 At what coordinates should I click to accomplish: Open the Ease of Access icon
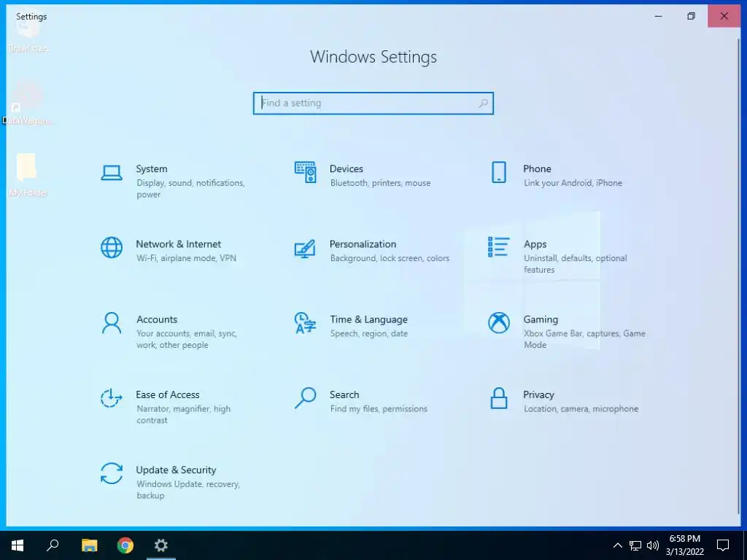[112, 398]
